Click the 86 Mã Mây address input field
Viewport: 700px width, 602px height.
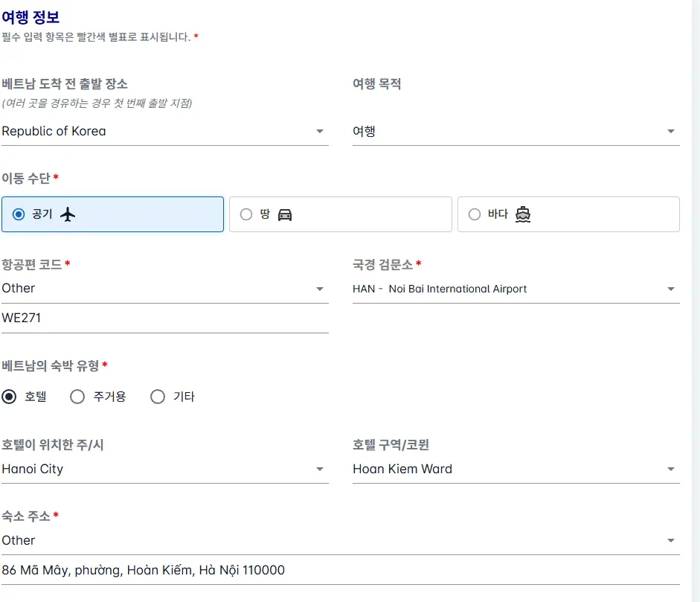point(340,570)
